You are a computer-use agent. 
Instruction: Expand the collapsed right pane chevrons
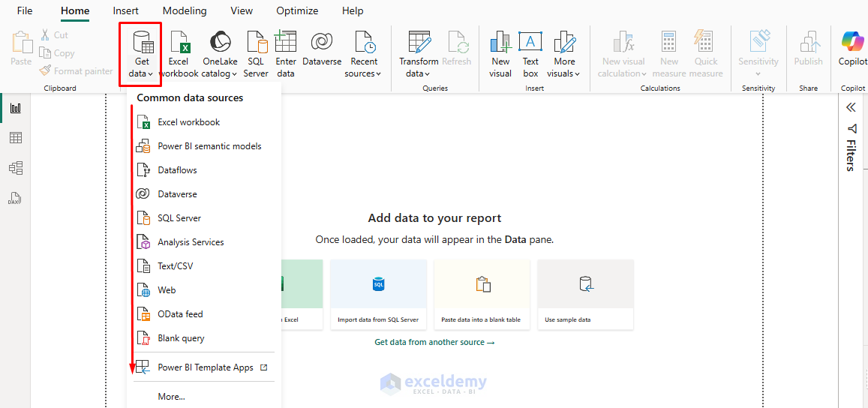click(851, 107)
